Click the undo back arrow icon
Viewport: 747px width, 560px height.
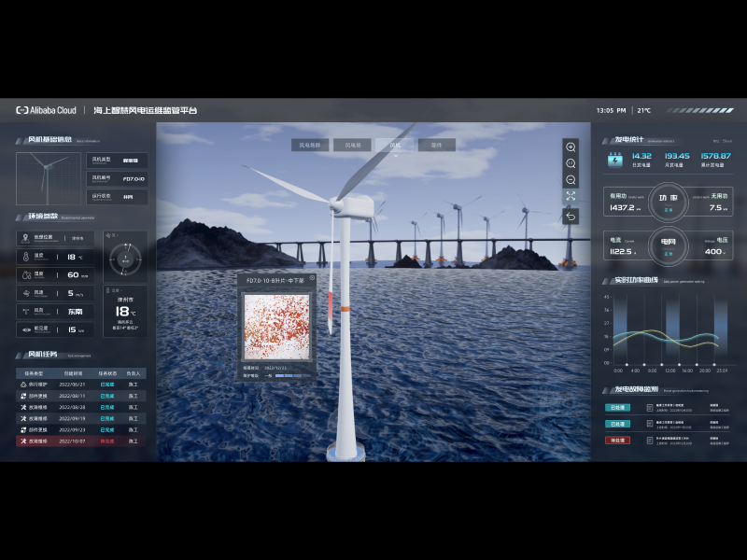(x=571, y=217)
